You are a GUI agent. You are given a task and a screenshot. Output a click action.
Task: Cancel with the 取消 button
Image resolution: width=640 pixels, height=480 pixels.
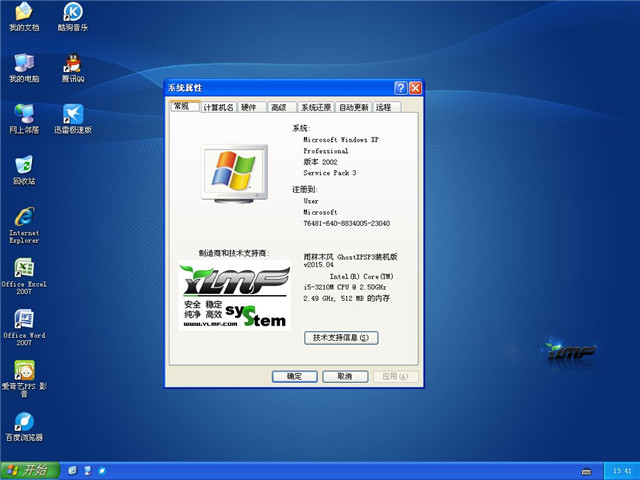pyautogui.click(x=345, y=376)
